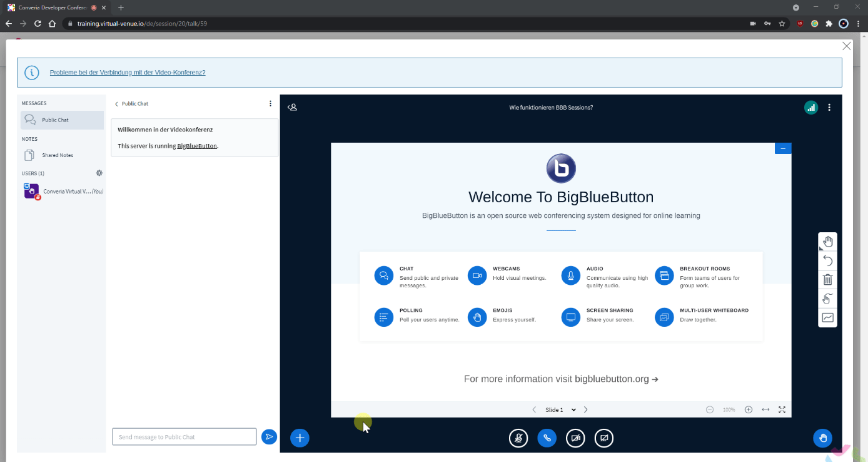Open video conference connection problems link

pyautogui.click(x=128, y=73)
